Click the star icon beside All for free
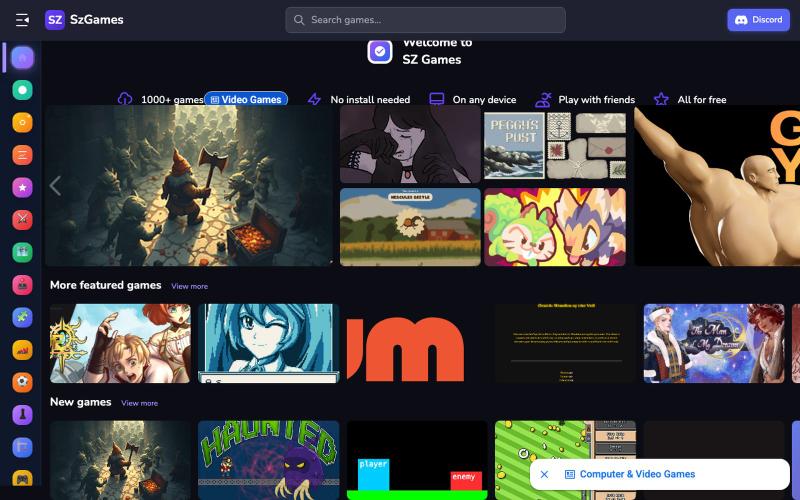 [x=661, y=99]
